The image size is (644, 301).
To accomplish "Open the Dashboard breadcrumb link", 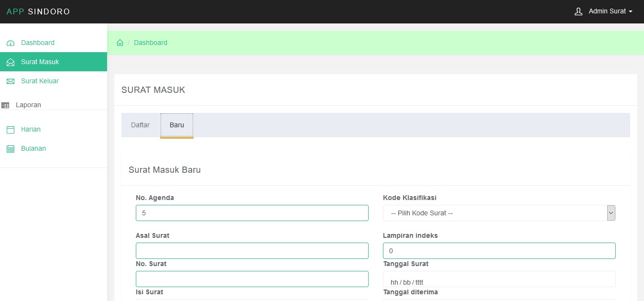I will (150, 43).
